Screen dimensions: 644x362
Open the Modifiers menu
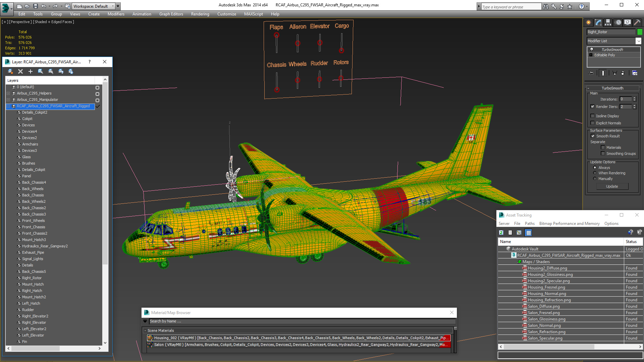point(116,14)
